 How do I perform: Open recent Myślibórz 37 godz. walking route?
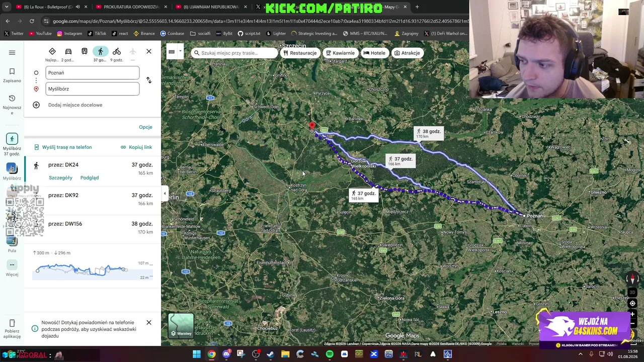[12, 144]
